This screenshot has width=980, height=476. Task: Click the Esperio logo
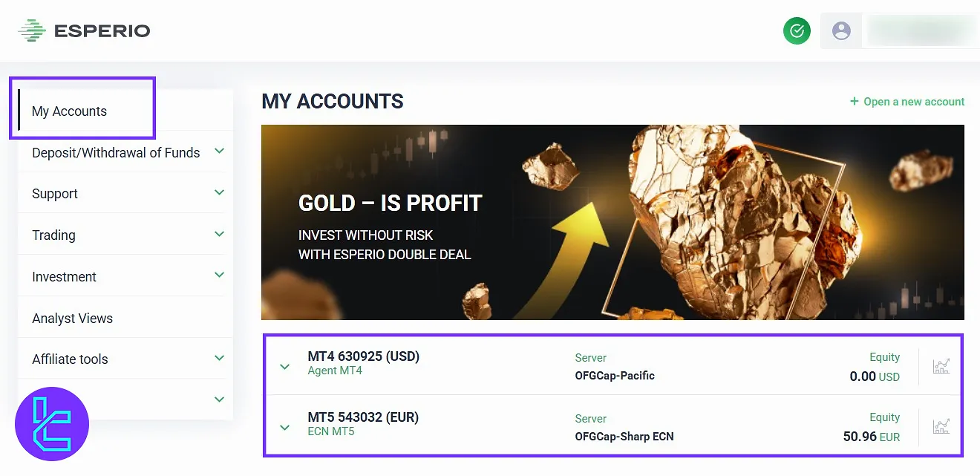84,30
